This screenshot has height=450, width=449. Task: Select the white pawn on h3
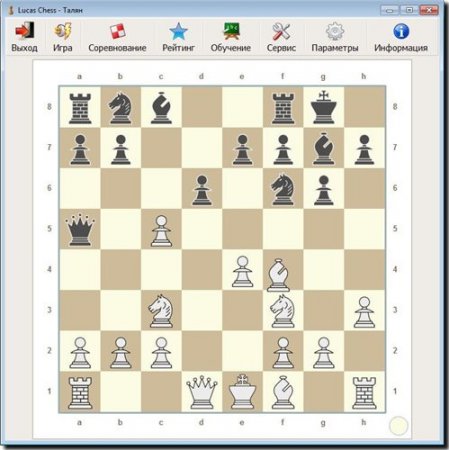pos(364,312)
